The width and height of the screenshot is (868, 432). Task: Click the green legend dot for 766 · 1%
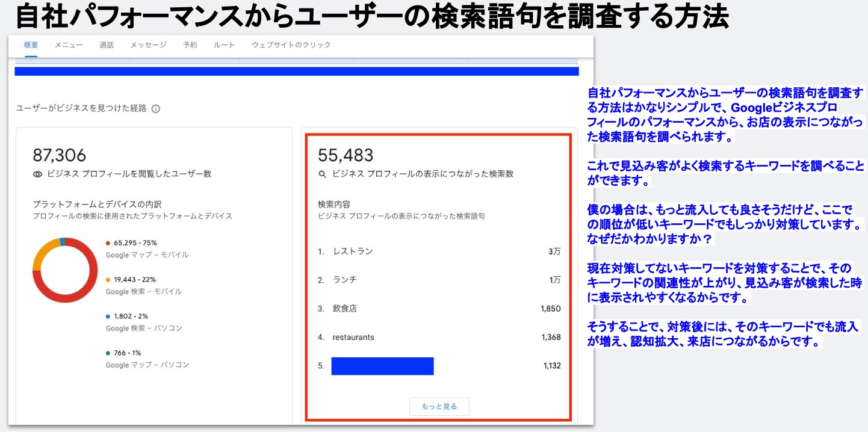tap(108, 353)
